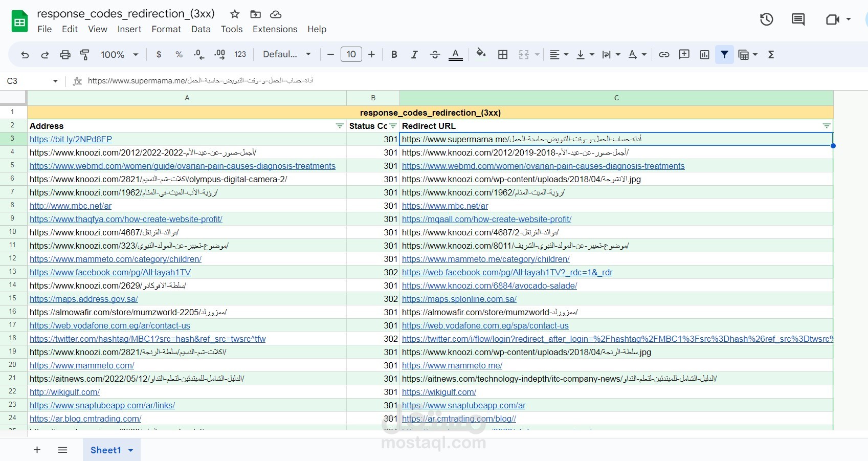Viewport: 868px width, 461px height.
Task: Open the Help menu
Action: pos(317,29)
